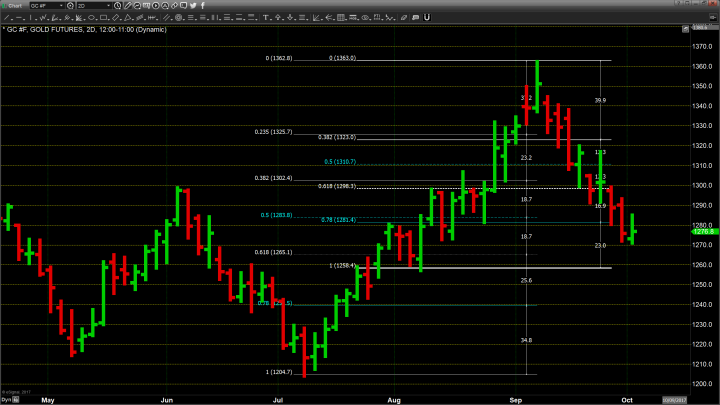Click the chat message icon
The height and width of the screenshot is (405, 720).
(184, 6)
